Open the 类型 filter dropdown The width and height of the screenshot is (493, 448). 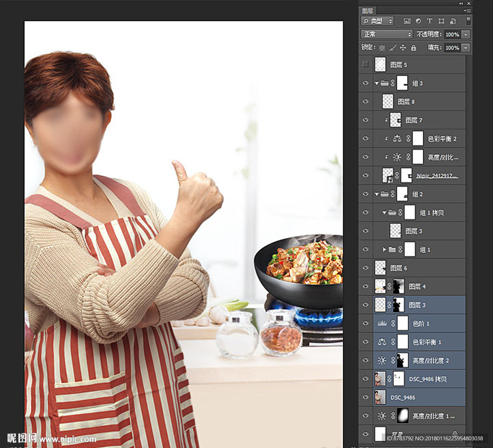pos(377,21)
